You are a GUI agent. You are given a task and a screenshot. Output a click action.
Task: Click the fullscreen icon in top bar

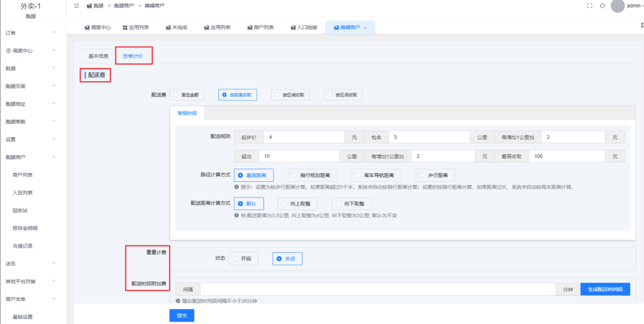point(589,6)
